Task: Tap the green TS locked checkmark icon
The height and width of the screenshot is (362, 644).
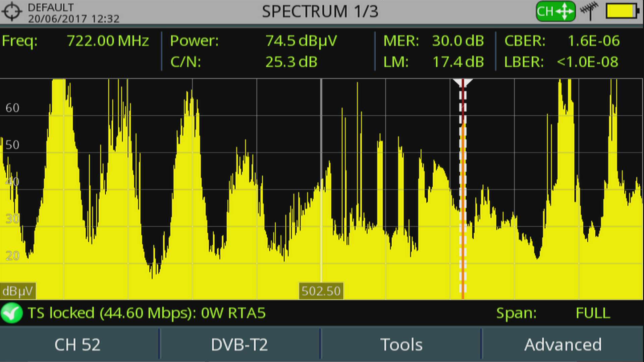Action: (x=12, y=313)
